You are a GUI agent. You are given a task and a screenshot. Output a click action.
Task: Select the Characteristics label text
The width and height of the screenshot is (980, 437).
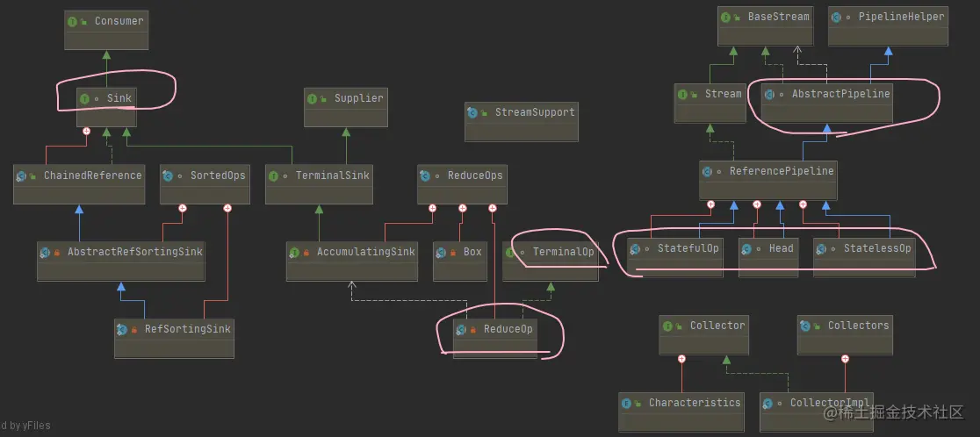coord(695,404)
